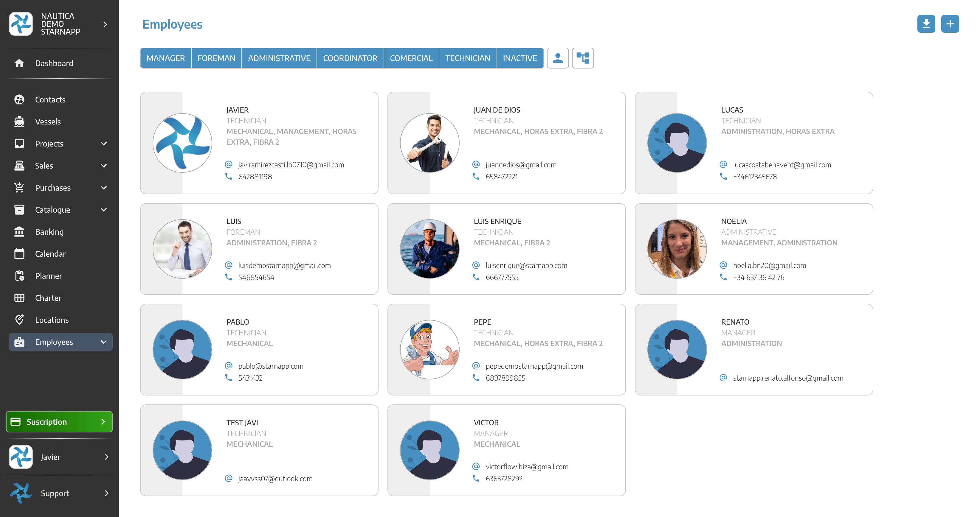
Task: Switch to single person view icon
Action: pos(558,58)
